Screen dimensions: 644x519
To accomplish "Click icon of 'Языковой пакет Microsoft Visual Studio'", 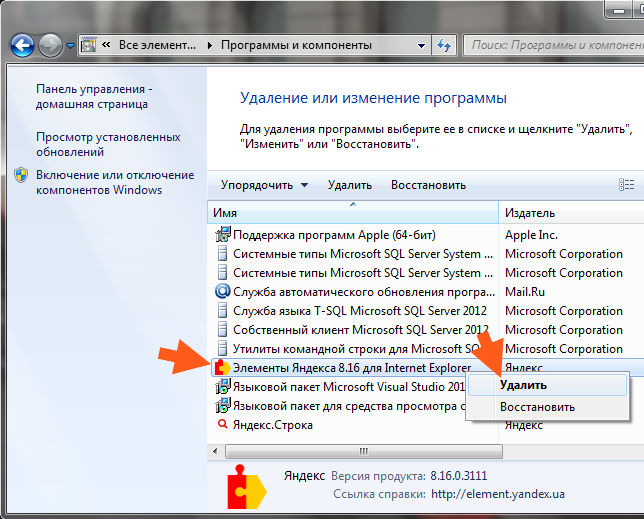I will pos(223,386).
